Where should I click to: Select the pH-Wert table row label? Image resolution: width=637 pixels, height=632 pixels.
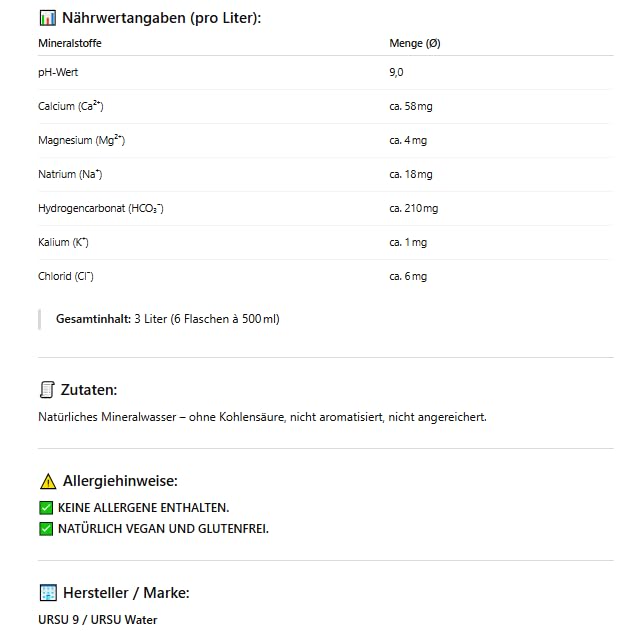coord(56,73)
